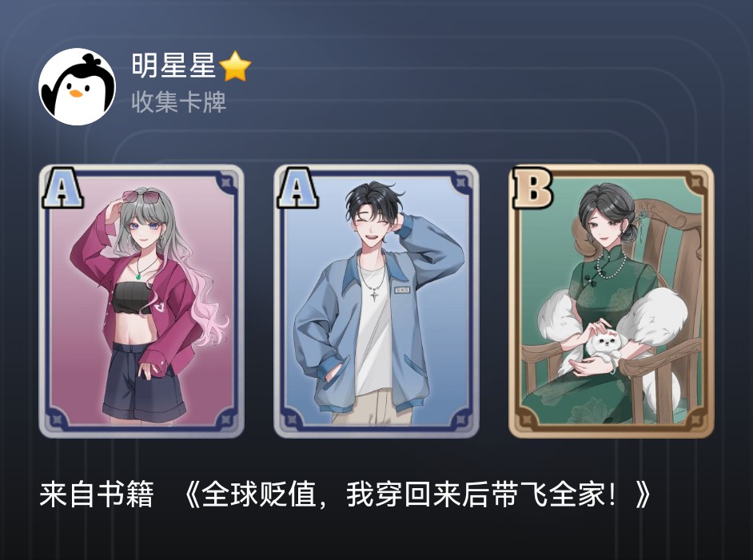Click the sunglasses on the gray-haired girl's head

141,197
